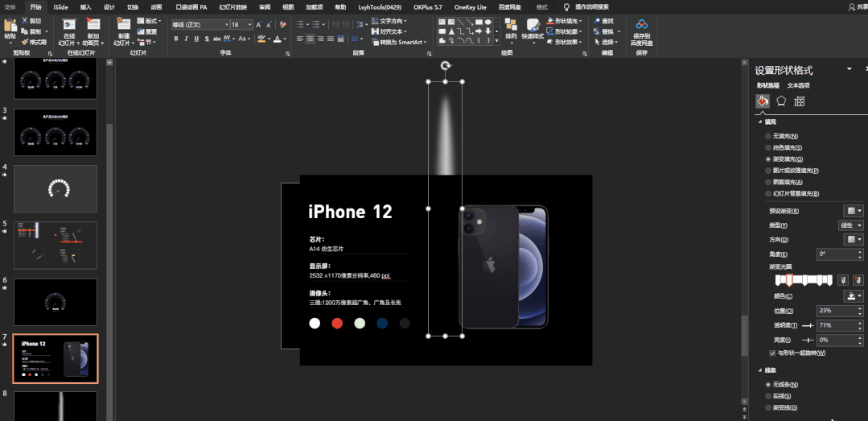Click the Transparency (透明度) slider
This screenshot has width=868, height=421.
[807, 325]
